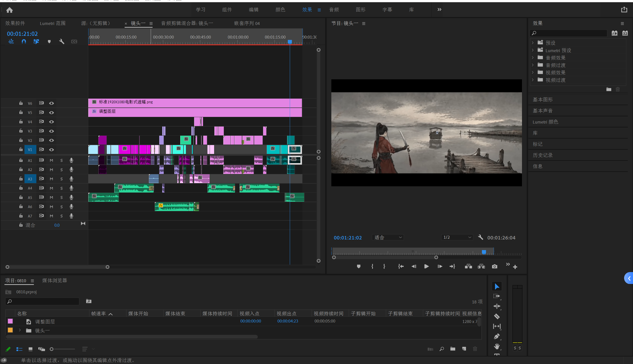The image size is (633, 364).
Task: Open the 1/2 playback resolution dropdown
Action: pyautogui.click(x=457, y=237)
